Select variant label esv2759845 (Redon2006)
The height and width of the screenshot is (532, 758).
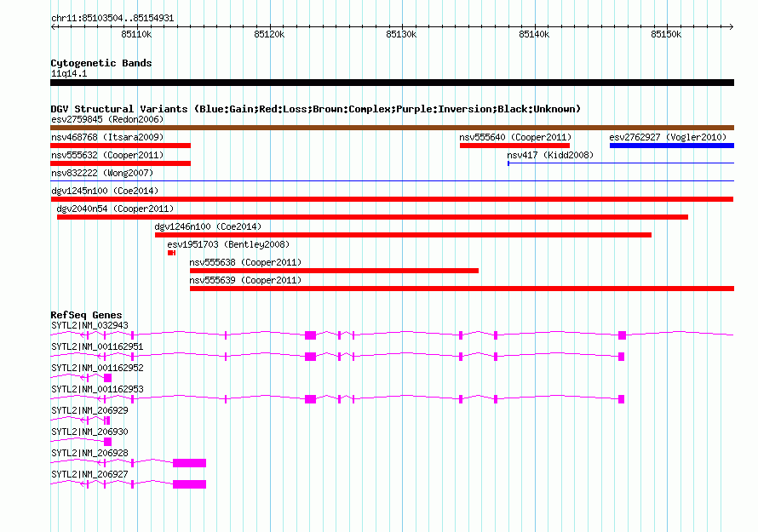pyautogui.click(x=107, y=119)
